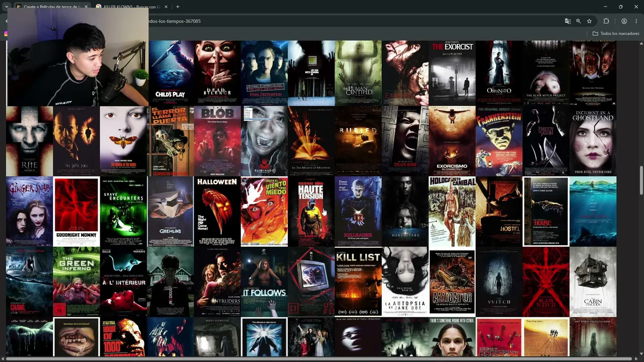Select the Child's Play poster
The height and width of the screenshot is (362, 644).
click(x=170, y=73)
